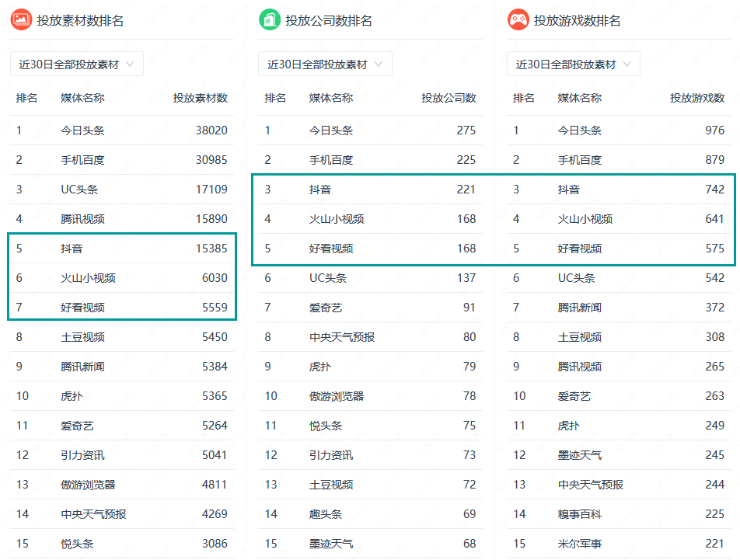Select 火山小视频 in the 投放公司数 table
This screenshot has width=740, height=560.
[x=337, y=219]
